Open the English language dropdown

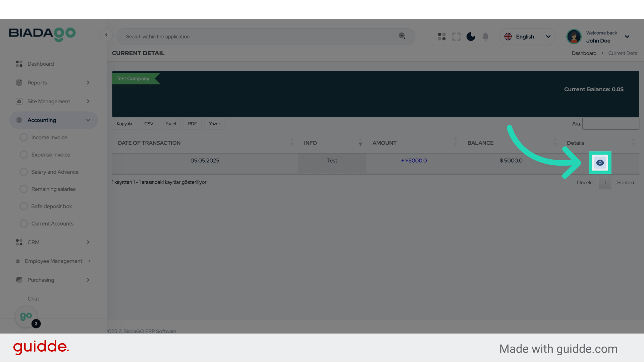click(527, 37)
